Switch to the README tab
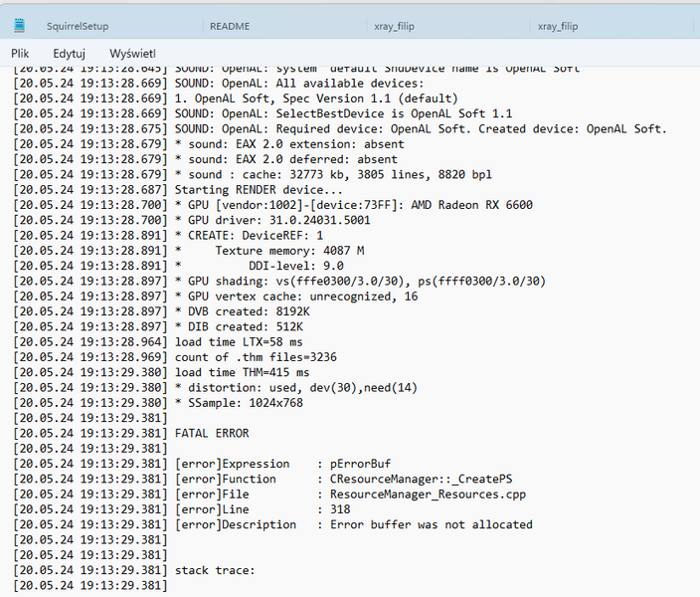Screen dimensions: 700x597 (230, 26)
